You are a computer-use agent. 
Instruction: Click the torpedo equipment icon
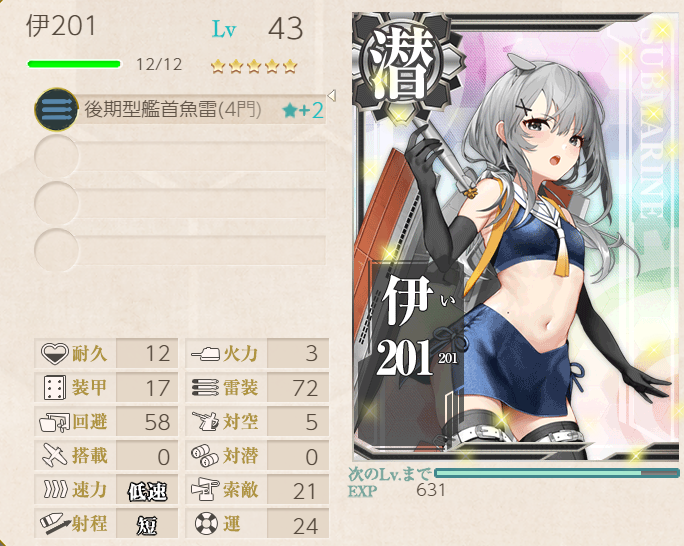(x=56, y=109)
